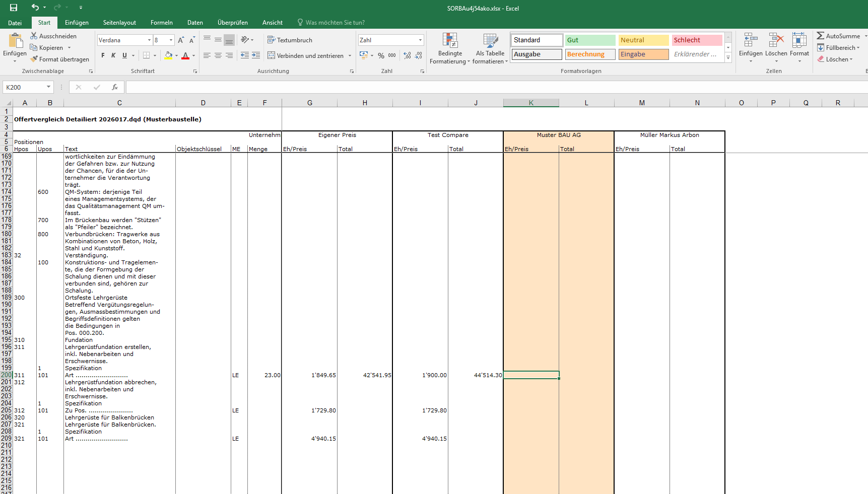
Task: Copy selection with Kopieren
Action: (x=47, y=48)
